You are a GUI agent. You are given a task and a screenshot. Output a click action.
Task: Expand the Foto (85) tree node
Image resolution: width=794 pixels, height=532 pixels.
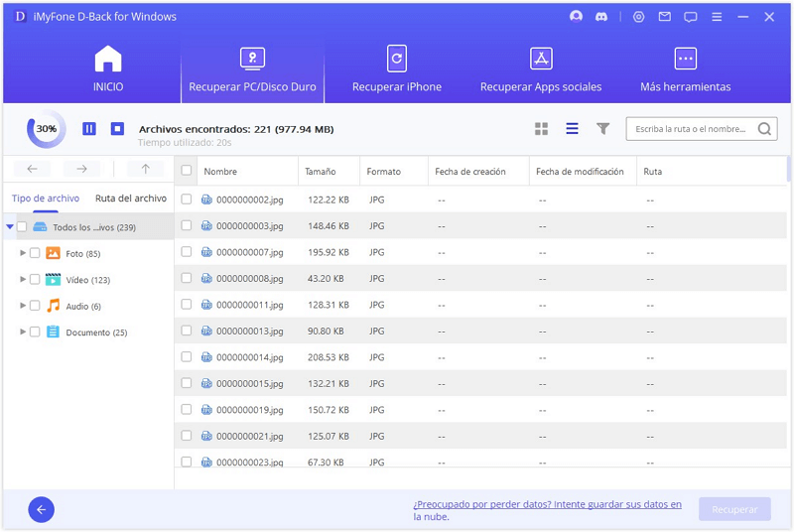coord(23,253)
